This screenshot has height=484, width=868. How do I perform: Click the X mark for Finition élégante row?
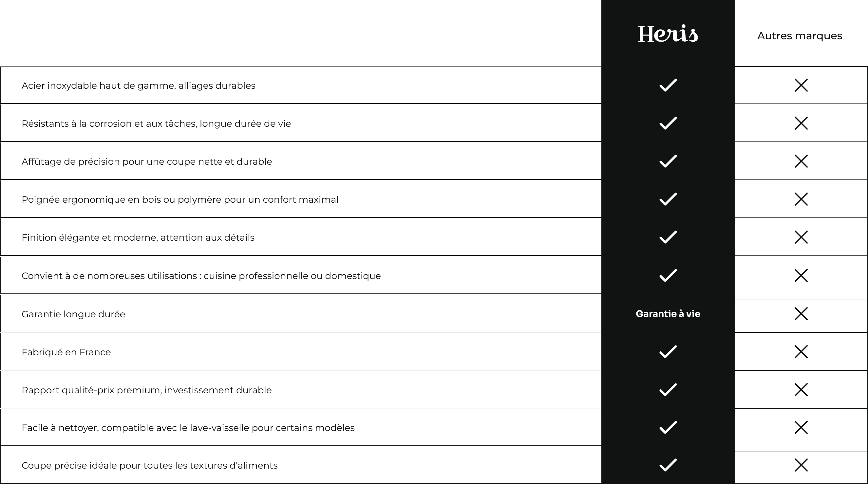pyautogui.click(x=801, y=237)
